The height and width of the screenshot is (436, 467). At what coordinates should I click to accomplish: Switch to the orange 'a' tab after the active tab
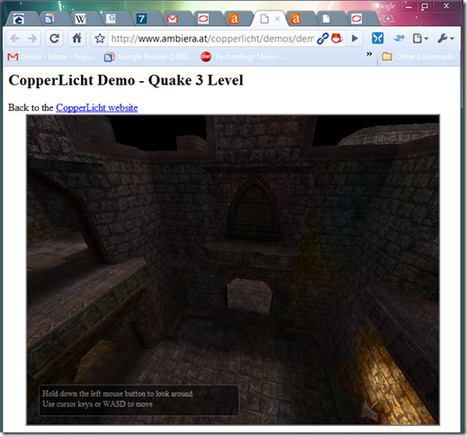295,19
